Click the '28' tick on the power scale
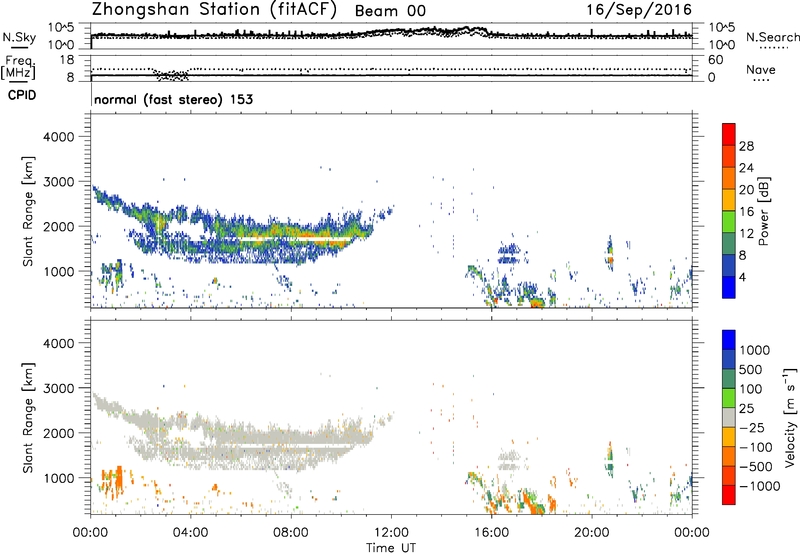The height and width of the screenshot is (554, 800). coord(746,146)
